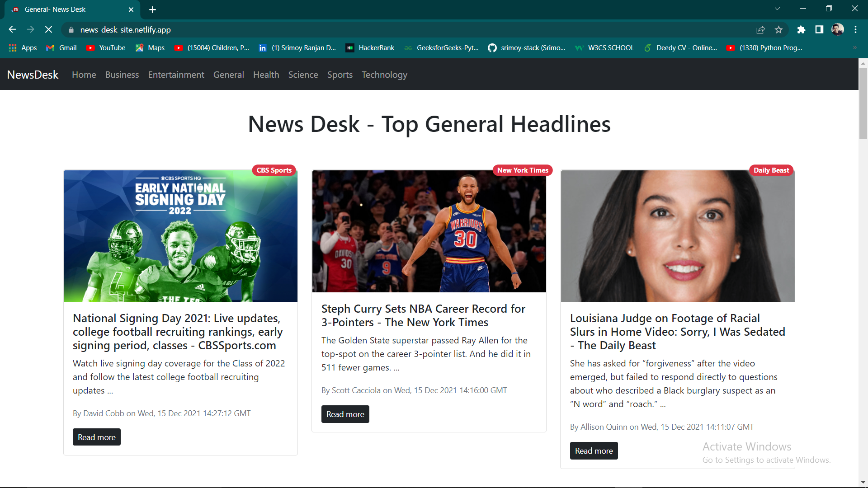Click the scrollbar down arrow
Image resolution: width=868 pixels, height=488 pixels.
863,483
